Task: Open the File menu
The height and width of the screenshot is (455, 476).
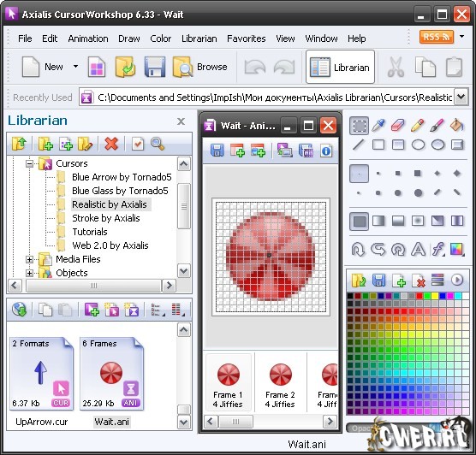Action: [x=25, y=38]
